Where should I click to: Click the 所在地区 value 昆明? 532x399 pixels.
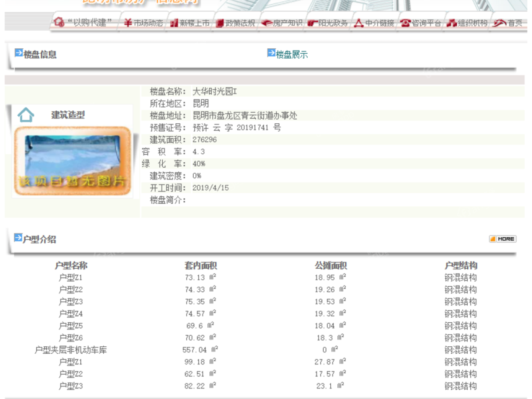tap(200, 104)
